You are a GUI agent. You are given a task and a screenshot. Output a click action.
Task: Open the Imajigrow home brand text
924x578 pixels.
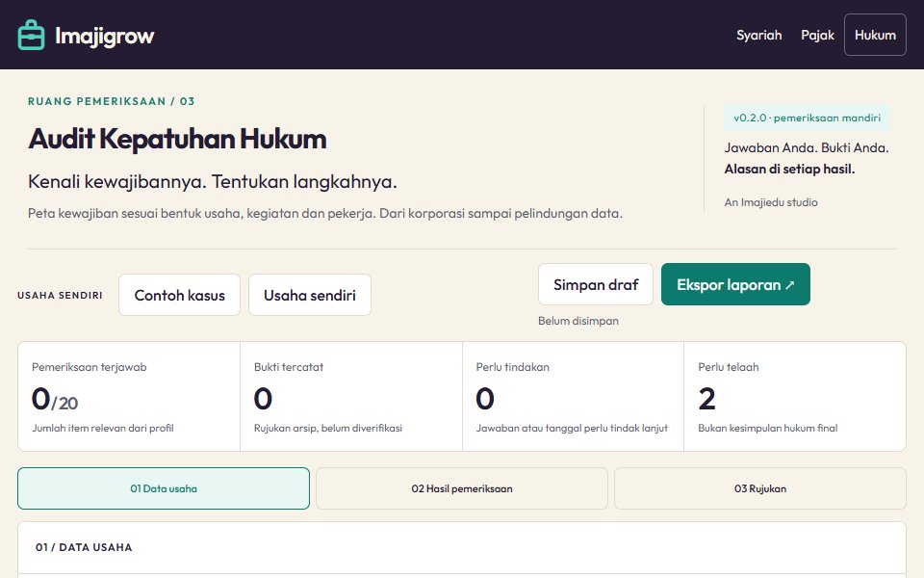pyautogui.click(x=104, y=36)
